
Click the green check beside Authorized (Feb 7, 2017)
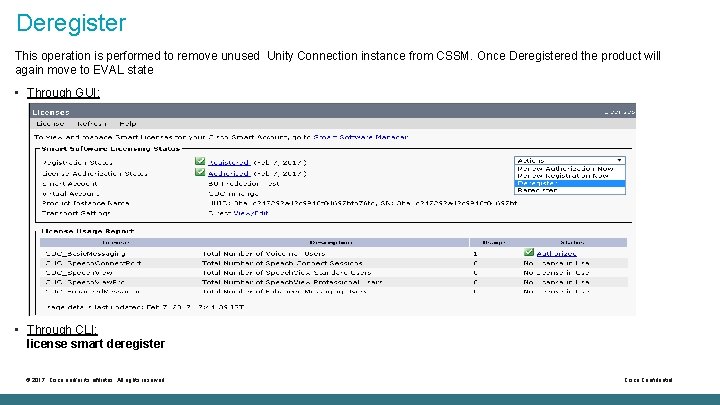point(200,172)
